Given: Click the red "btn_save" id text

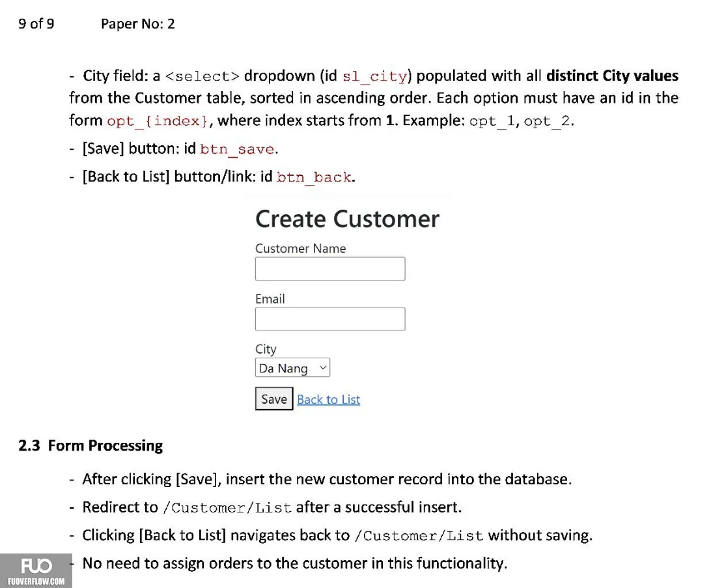Looking at the screenshot, I should 237,149.
